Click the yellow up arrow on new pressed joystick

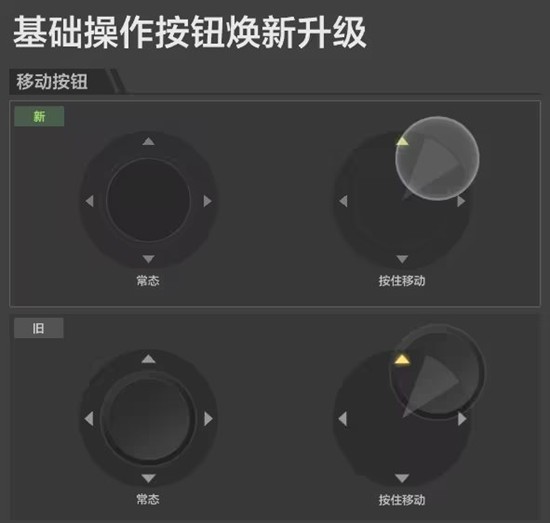pyautogui.click(x=402, y=141)
